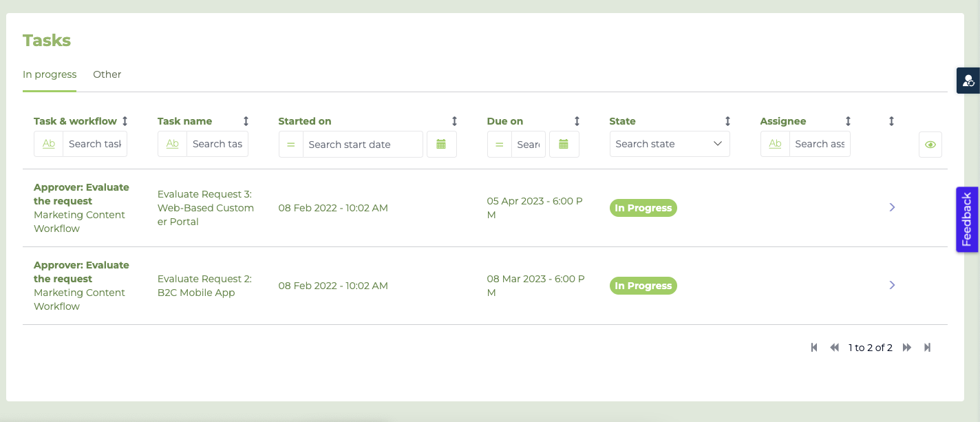
Task: Open Started on calendar picker
Action: tap(442, 145)
